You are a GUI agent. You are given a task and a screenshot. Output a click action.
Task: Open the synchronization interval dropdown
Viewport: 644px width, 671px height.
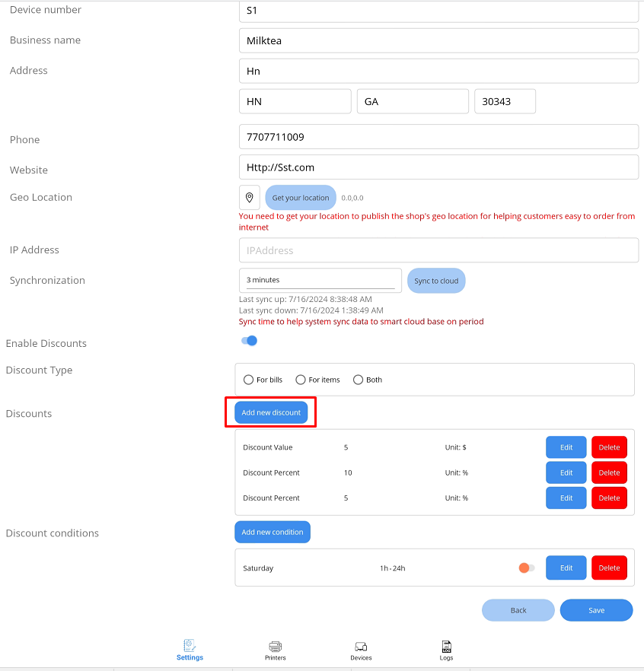320,280
